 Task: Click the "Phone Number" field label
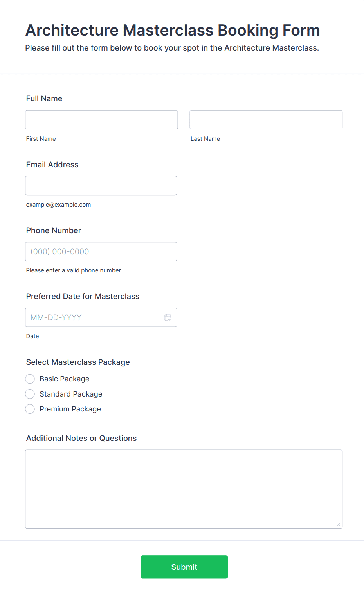(x=54, y=230)
